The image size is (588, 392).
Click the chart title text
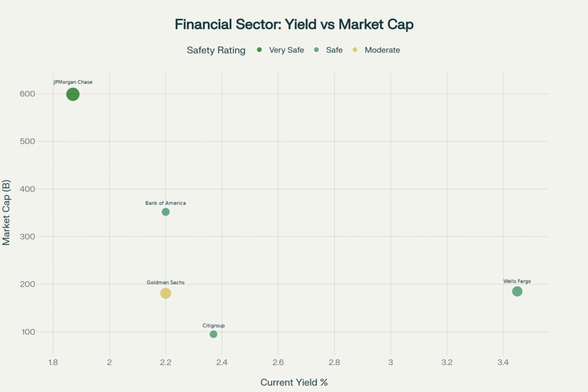click(294, 25)
